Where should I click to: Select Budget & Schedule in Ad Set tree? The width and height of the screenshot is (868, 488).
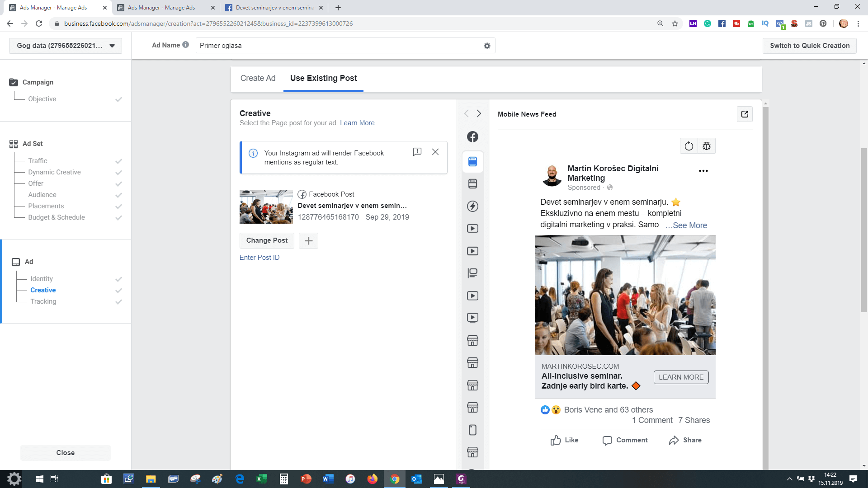[x=57, y=217]
